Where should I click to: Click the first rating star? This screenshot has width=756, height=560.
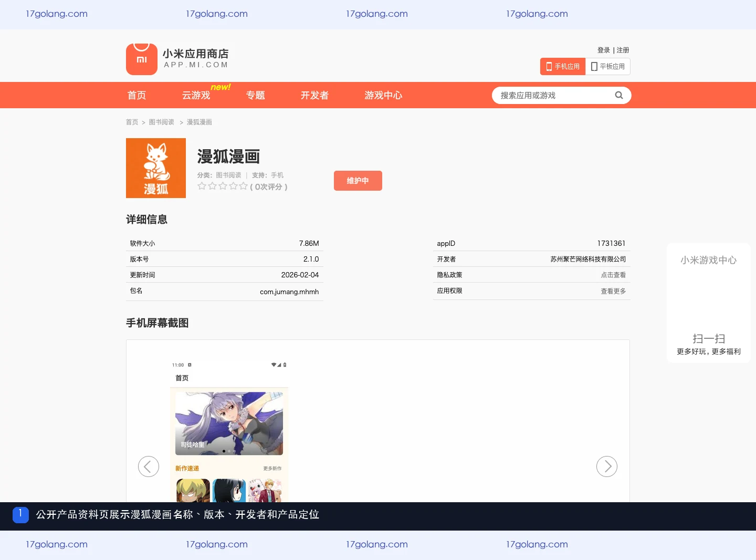click(x=202, y=186)
